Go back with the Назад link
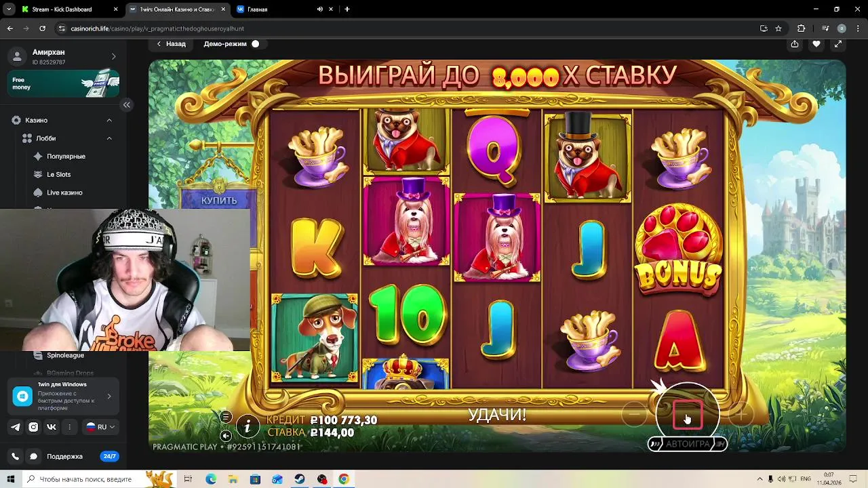Viewport: 868px width, 488px height. coord(171,44)
